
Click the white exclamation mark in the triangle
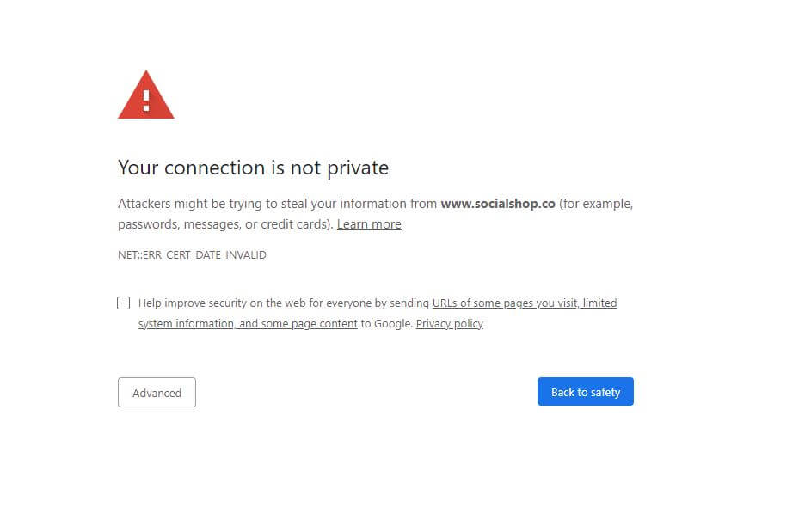pyautogui.click(x=146, y=101)
